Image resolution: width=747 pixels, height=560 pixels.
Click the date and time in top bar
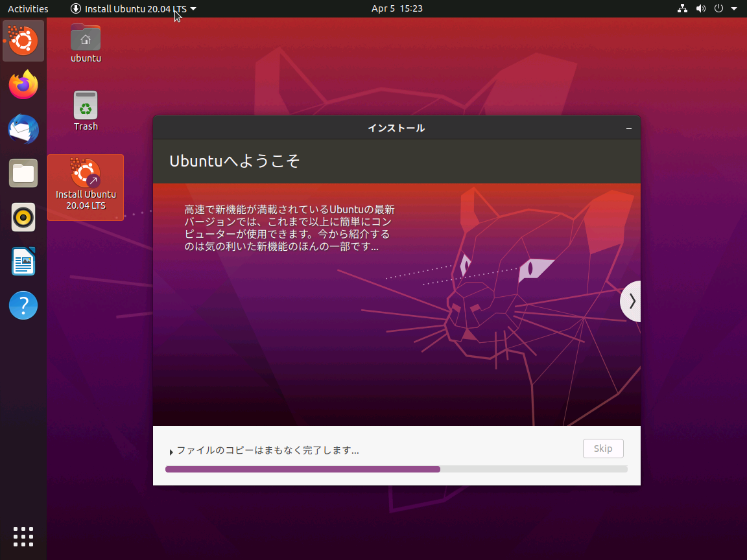click(397, 8)
